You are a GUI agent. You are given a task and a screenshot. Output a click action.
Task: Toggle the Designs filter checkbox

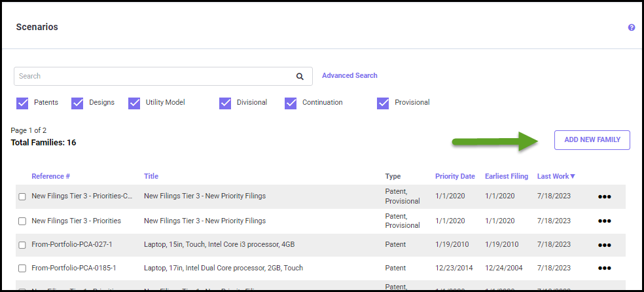(77, 103)
